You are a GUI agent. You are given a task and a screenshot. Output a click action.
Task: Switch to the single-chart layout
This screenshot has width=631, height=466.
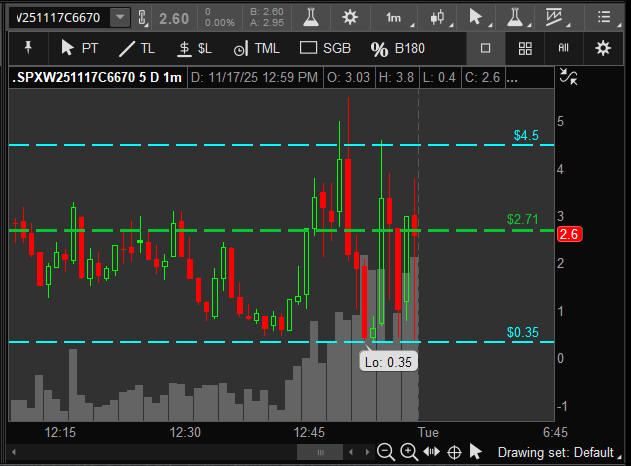click(486, 48)
